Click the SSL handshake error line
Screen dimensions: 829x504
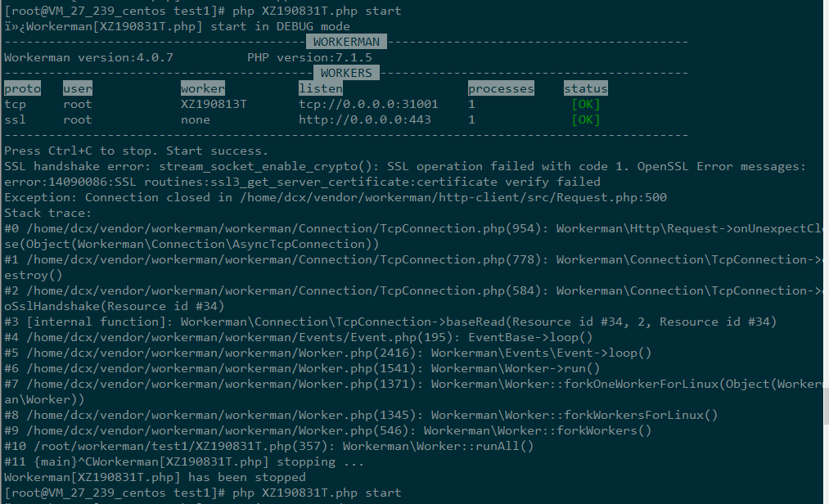coord(404,166)
